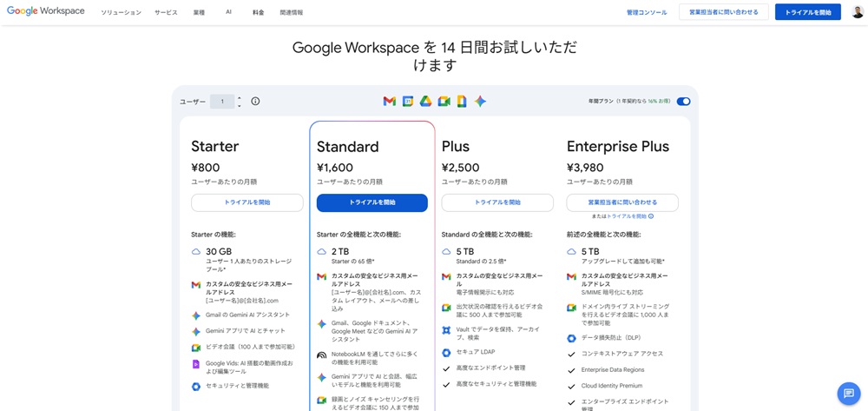This screenshot has height=411, width=868.
Task: Contact sales for Enterprise Plus plan
Action: click(622, 202)
